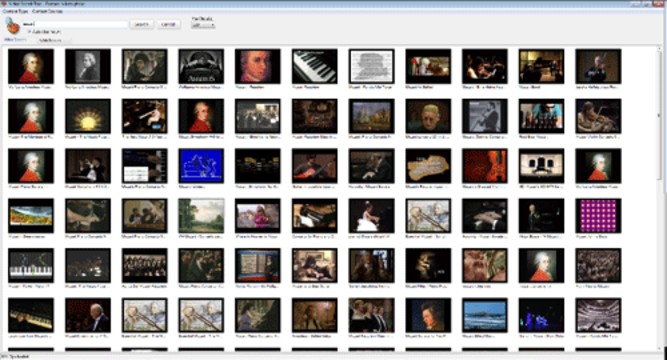Select the red violin thumbnail
The height and width of the screenshot is (360, 667).
point(485,166)
